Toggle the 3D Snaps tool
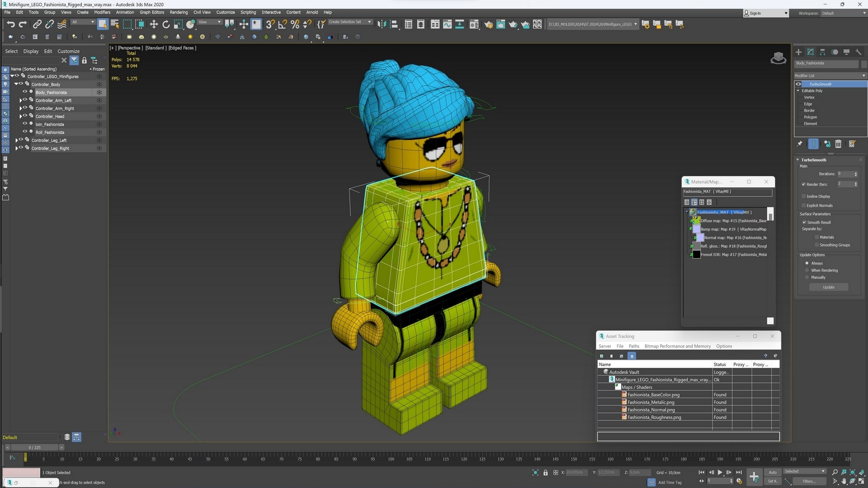The height and width of the screenshot is (488, 868). [270, 24]
